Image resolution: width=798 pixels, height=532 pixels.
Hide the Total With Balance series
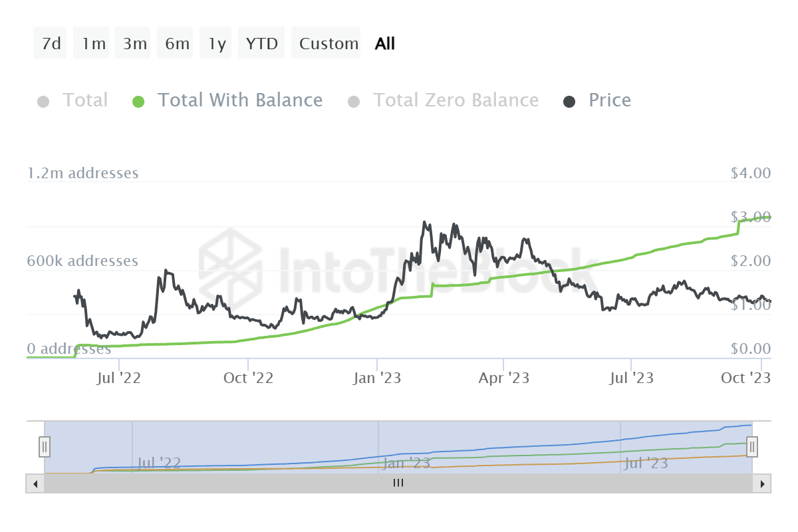pyautogui.click(x=239, y=100)
